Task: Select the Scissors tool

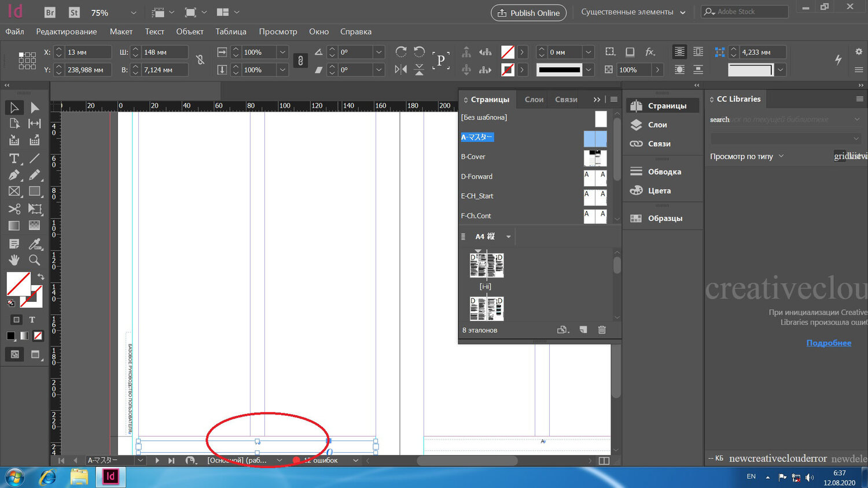Action: tap(14, 209)
